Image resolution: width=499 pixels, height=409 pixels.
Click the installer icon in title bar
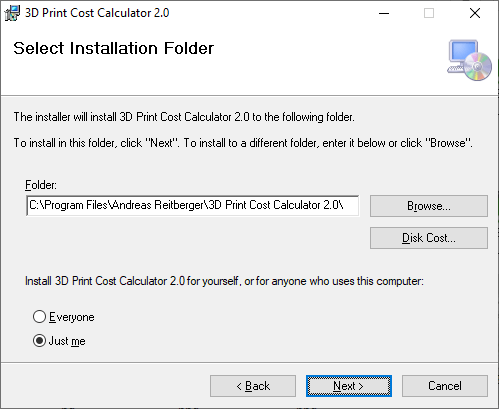tap(12, 13)
